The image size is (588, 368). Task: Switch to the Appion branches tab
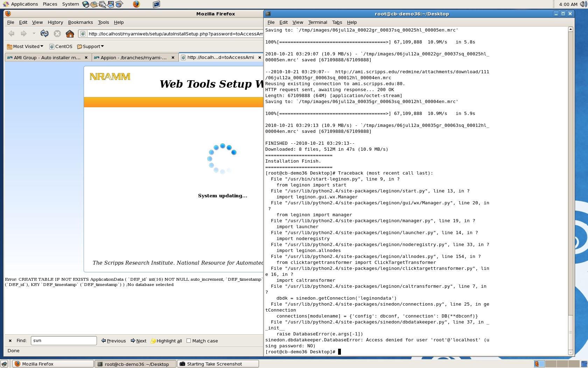pos(133,57)
